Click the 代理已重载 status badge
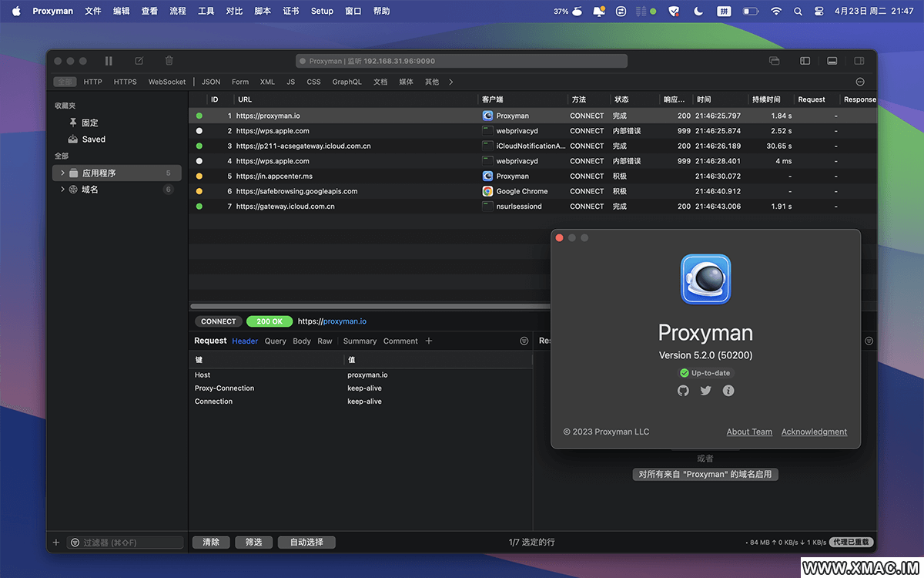 click(852, 543)
